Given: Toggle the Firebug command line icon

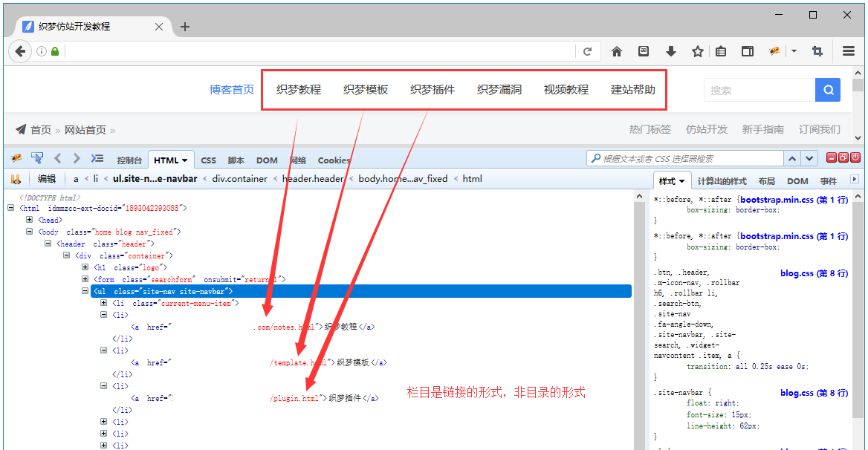Looking at the screenshot, I should coord(97,158).
